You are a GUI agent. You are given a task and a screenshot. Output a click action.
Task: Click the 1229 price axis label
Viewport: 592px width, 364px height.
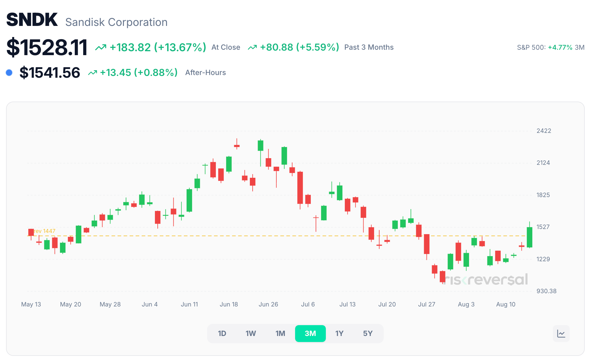[543, 259]
